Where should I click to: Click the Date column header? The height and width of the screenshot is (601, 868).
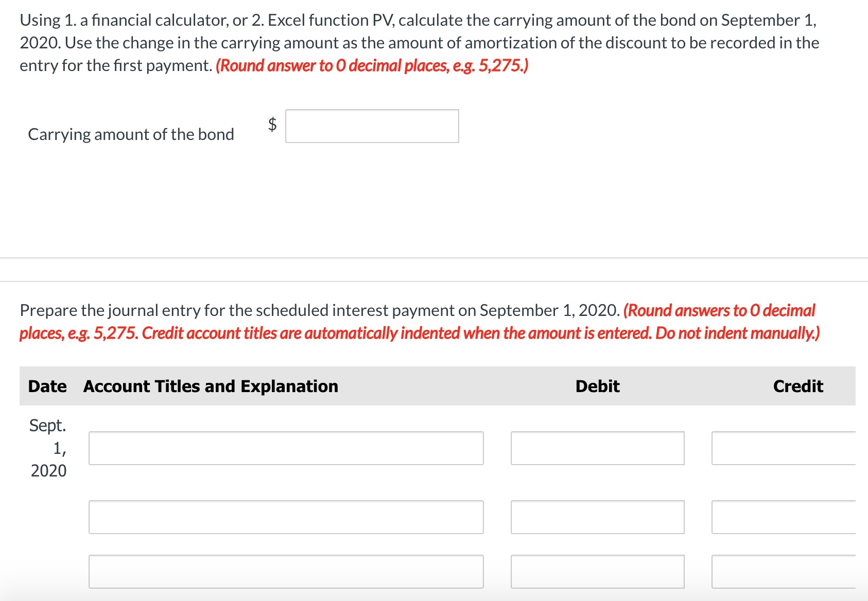pos(47,386)
